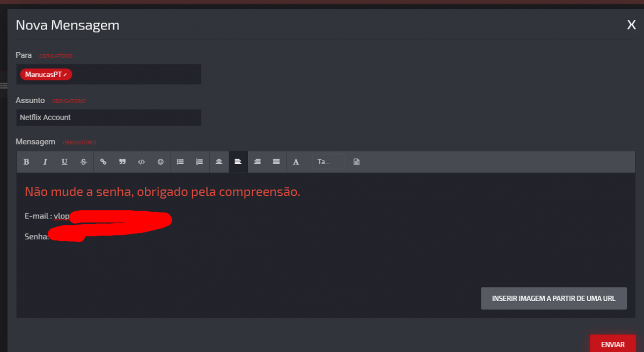Center align the text

coord(219,162)
